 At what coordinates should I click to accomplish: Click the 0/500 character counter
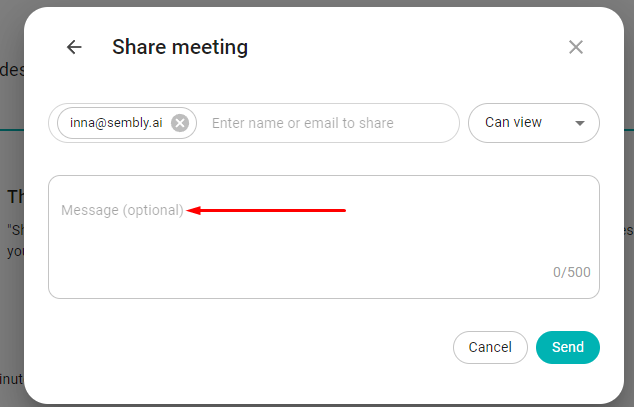point(572,272)
